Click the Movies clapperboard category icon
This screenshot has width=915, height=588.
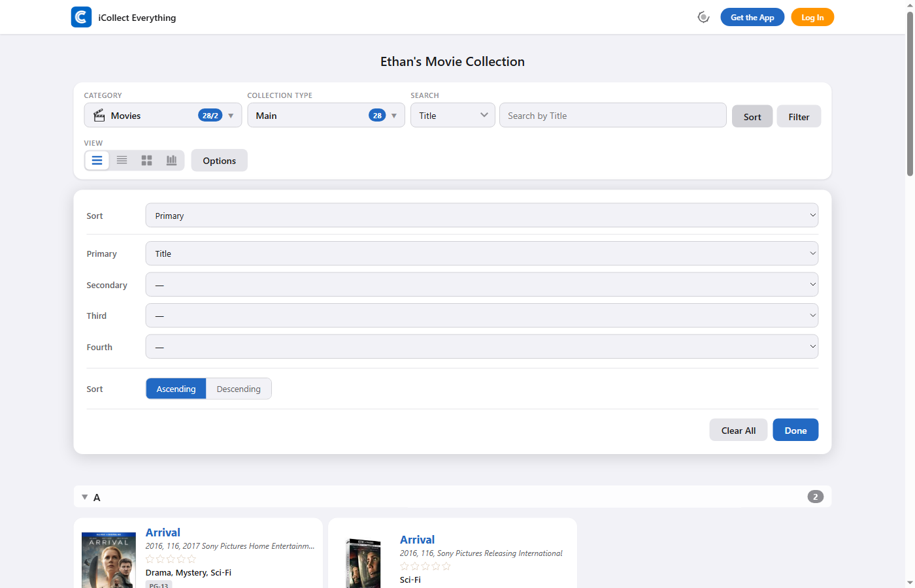(x=99, y=116)
